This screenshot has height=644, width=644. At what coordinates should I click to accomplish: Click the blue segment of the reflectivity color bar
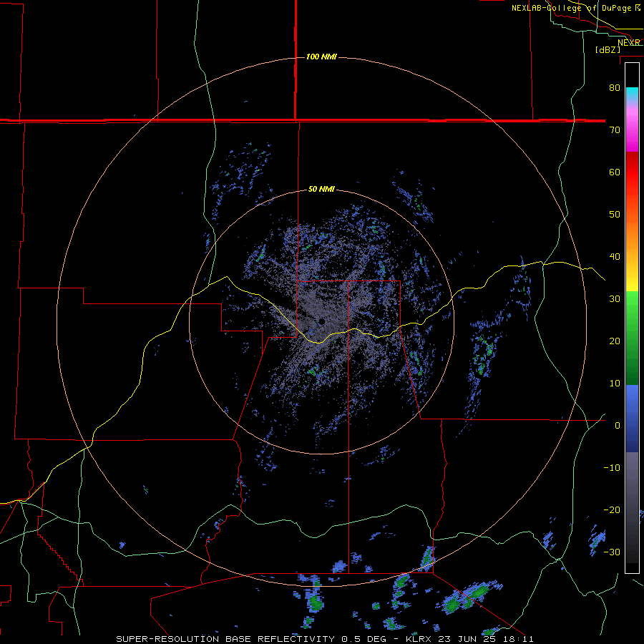[x=632, y=418]
